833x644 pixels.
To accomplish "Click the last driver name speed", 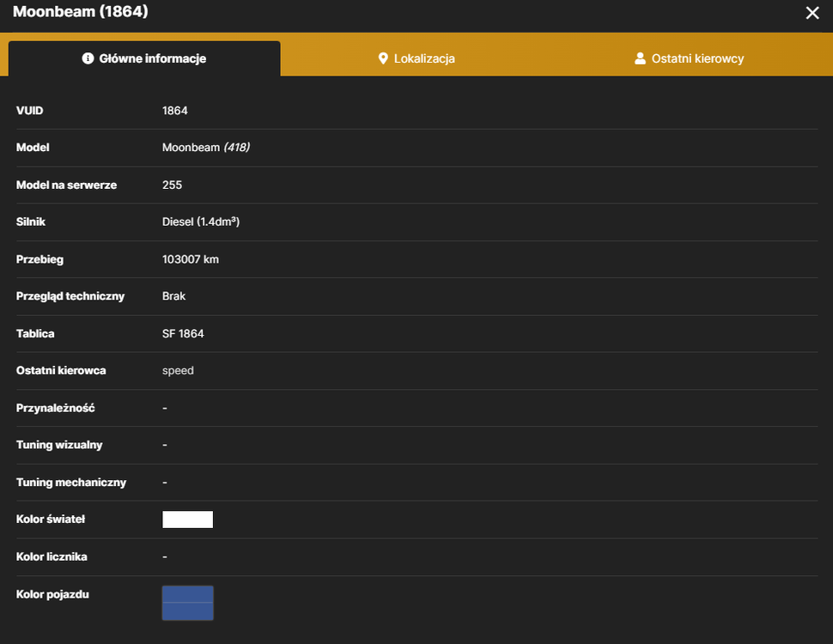I will click(178, 371).
